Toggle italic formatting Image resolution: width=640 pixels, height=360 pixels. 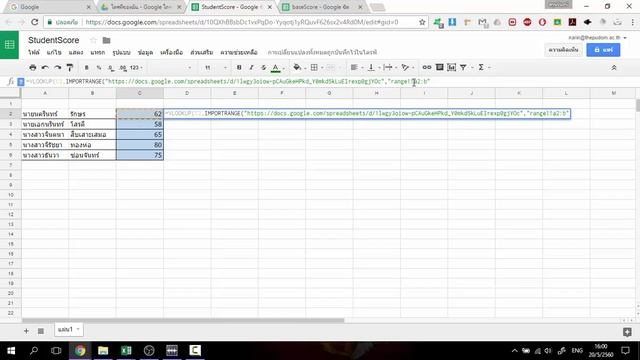[251, 67]
